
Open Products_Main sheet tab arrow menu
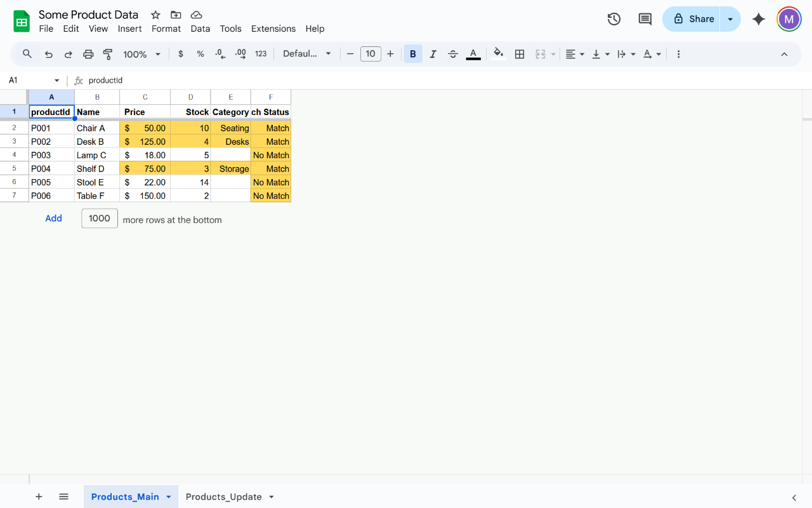click(169, 497)
